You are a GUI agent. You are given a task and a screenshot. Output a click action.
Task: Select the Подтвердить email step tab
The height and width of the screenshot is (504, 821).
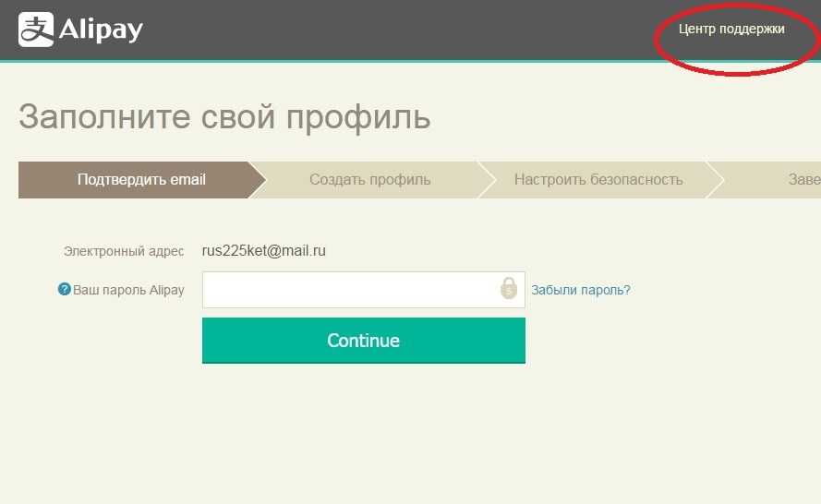pyautogui.click(x=140, y=179)
